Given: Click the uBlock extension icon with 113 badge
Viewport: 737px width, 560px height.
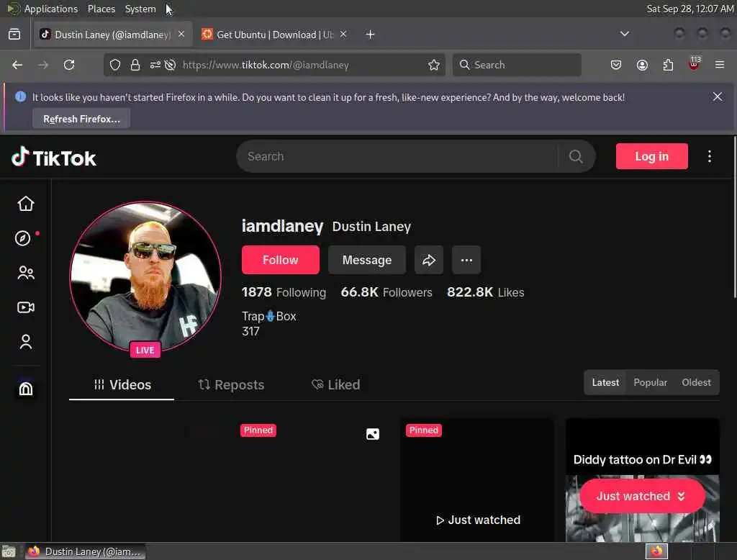Looking at the screenshot, I should tap(694, 64).
